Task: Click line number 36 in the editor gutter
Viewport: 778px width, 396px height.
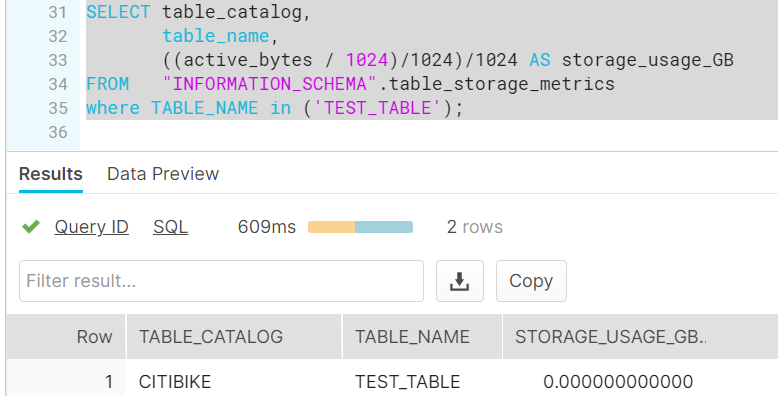Action: point(58,132)
